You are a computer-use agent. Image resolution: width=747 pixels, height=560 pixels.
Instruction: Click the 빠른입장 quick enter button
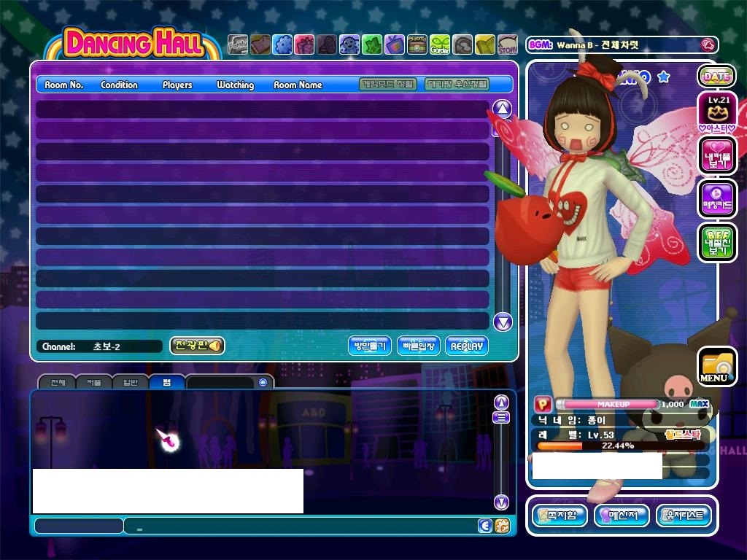pos(418,346)
